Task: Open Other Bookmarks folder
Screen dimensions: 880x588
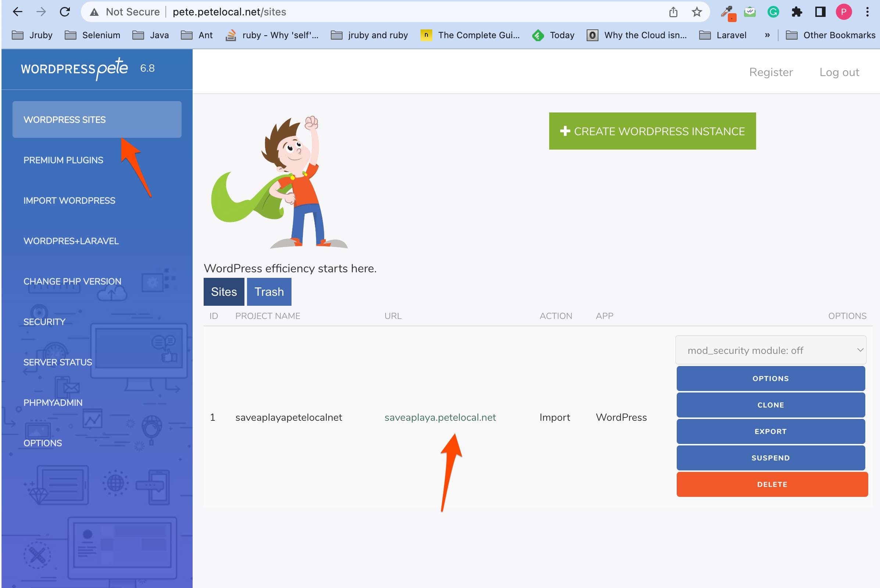Action: pos(830,35)
